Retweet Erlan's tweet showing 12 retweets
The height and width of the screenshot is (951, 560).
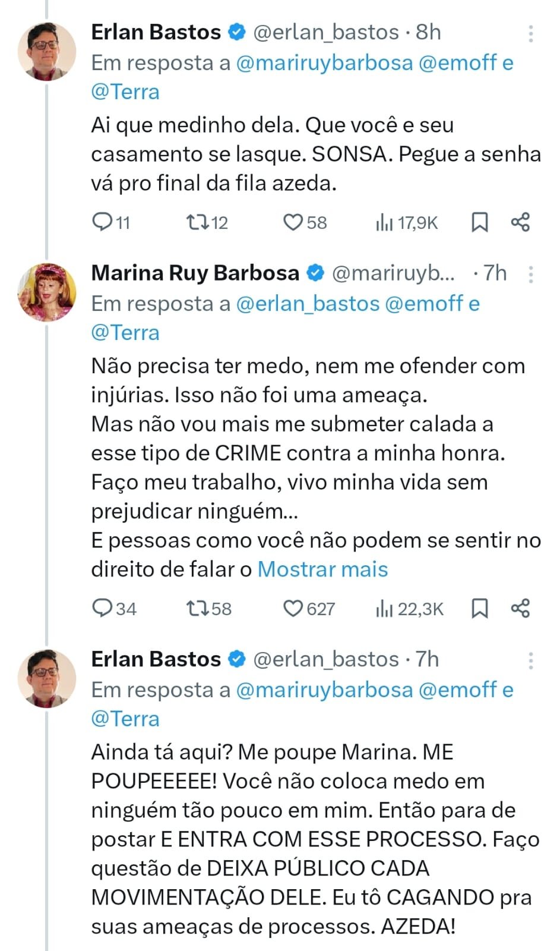[197, 222]
